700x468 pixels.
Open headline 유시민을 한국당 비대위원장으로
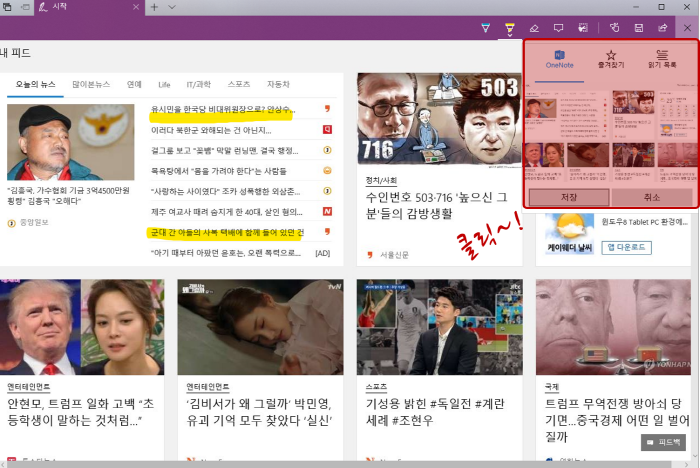[223, 109]
